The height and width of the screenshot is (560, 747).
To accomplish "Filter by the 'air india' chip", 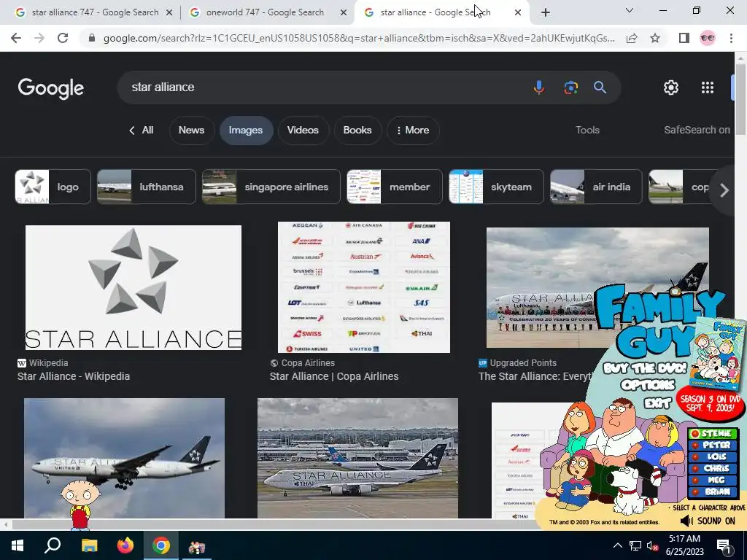I will [596, 187].
